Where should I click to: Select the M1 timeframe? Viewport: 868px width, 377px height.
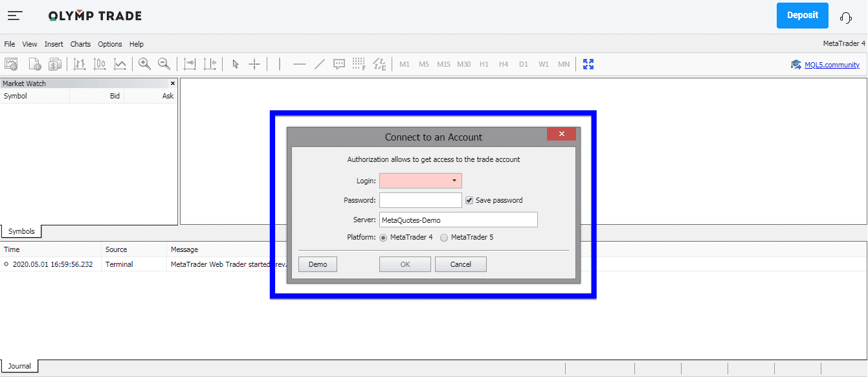click(405, 64)
